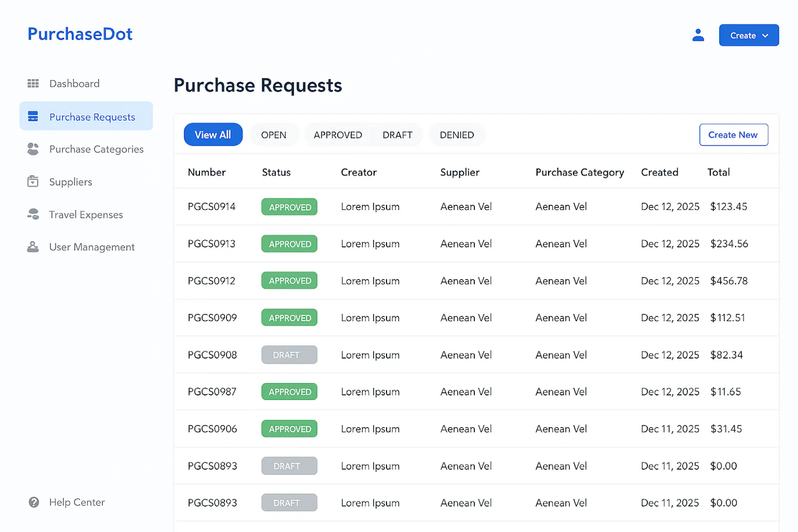Click the Suppliers calendar-box icon
Image resolution: width=798 pixels, height=532 pixels.
[33, 181]
